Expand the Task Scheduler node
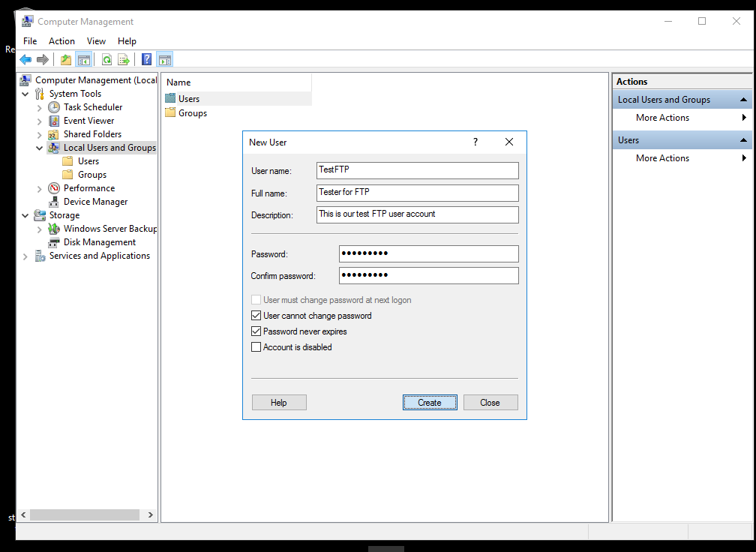Viewport: 756px width, 552px height. tap(40, 107)
